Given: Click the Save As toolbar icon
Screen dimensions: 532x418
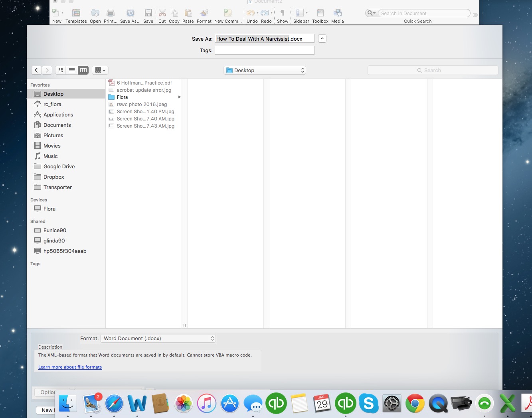Looking at the screenshot, I should coord(130,13).
